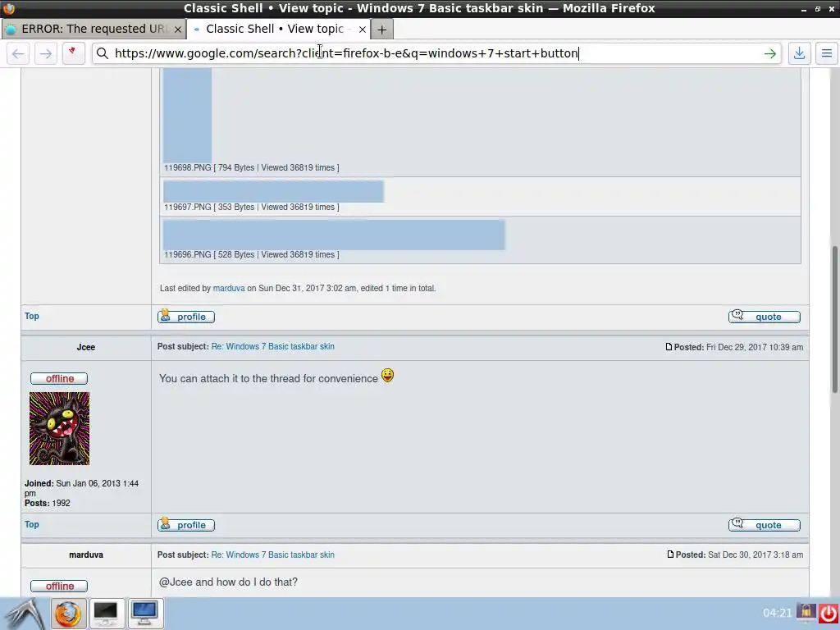This screenshot has width=840, height=630.
Task: Click the lock icon in system tray
Action: click(806, 612)
